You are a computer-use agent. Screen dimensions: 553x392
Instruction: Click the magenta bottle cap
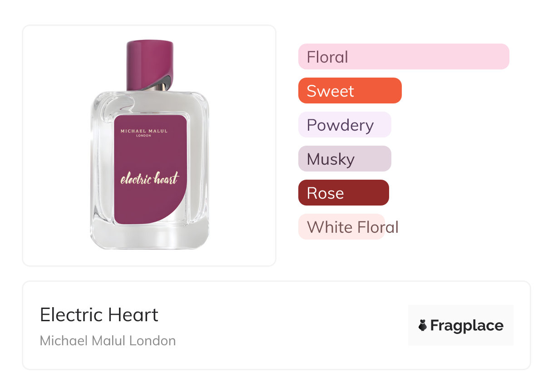click(x=149, y=64)
